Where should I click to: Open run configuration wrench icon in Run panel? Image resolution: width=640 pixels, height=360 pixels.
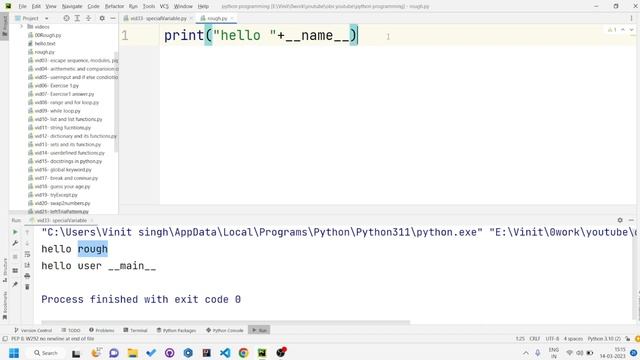click(15, 243)
